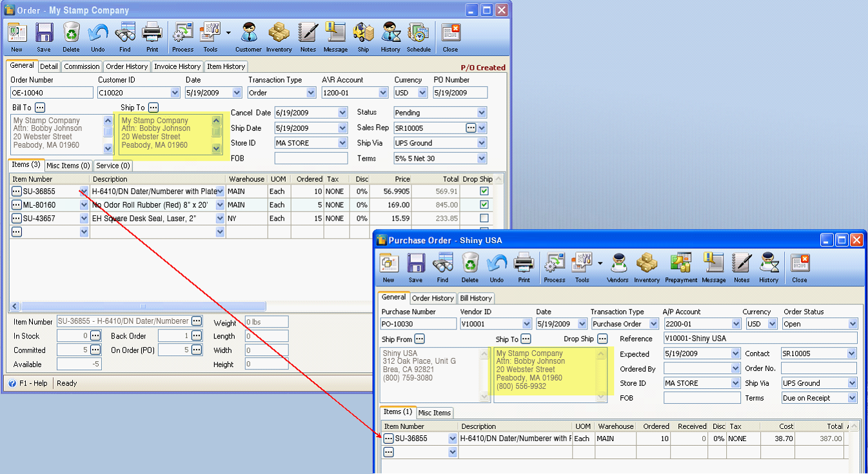Switch to Detail tab in Order window
Viewport: 868px width, 474px height.
[x=49, y=66]
